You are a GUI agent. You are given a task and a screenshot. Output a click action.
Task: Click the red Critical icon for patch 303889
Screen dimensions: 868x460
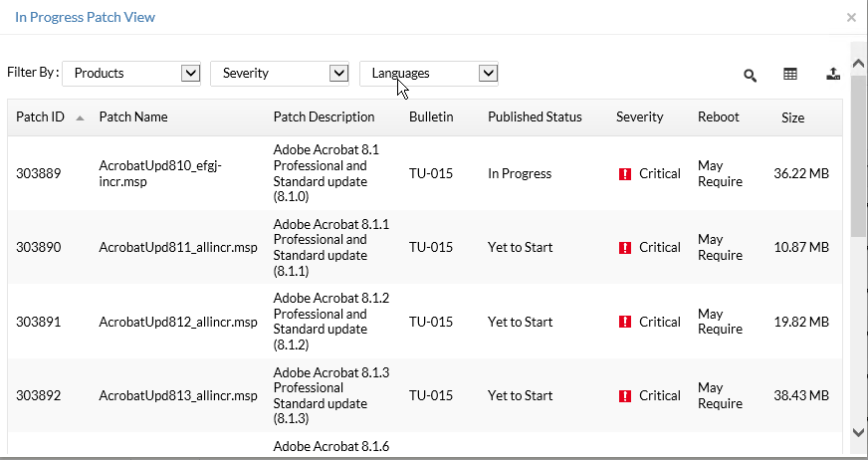pyautogui.click(x=625, y=174)
